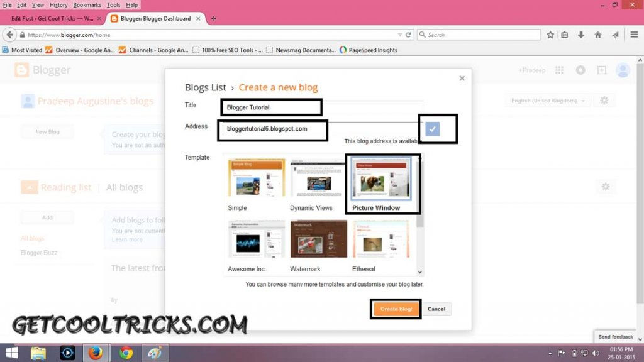Click in the blog Title field

click(x=322, y=107)
